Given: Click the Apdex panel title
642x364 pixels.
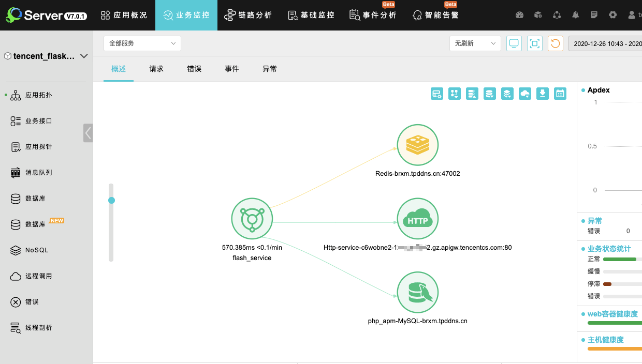Looking at the screenshot, I should pyautogui.click(x=599, y=90).
